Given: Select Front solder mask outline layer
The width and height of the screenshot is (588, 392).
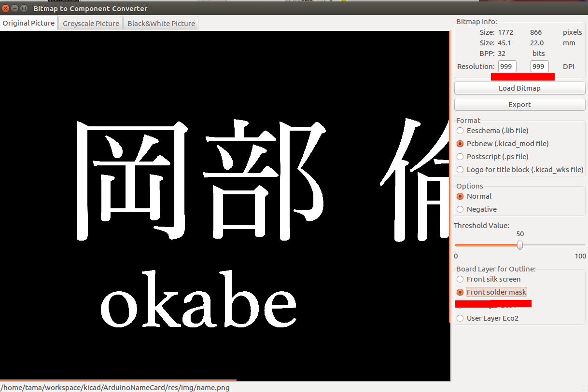Looking at the screenshot, I should pyautogui.click(x=460, y=292).
